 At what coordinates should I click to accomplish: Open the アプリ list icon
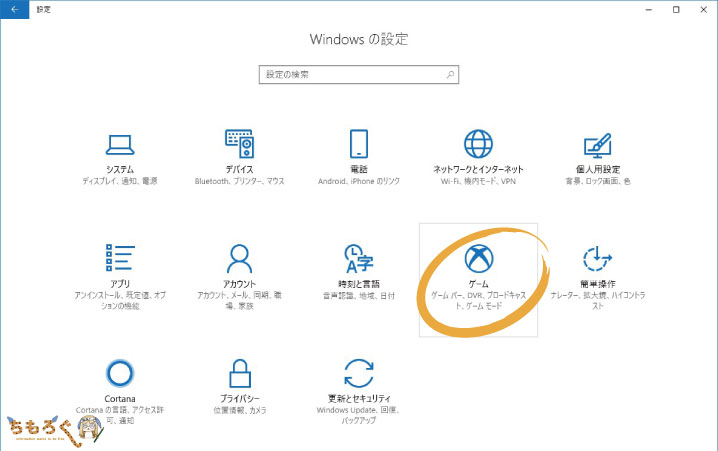(120, 257)
